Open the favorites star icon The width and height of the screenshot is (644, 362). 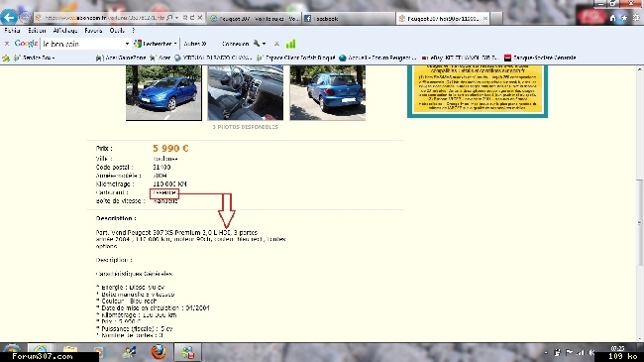[624, 18]
